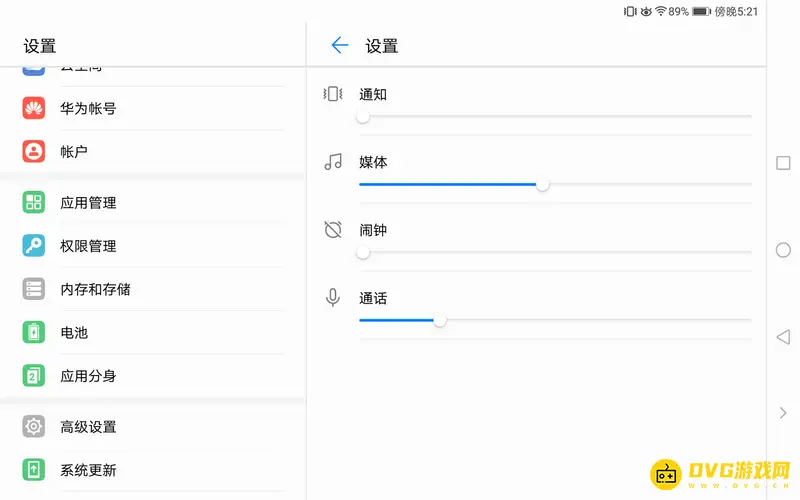Adjust the 媒体 volume slider
This screenshot has height=500, width=800.
tap(555, 184)
